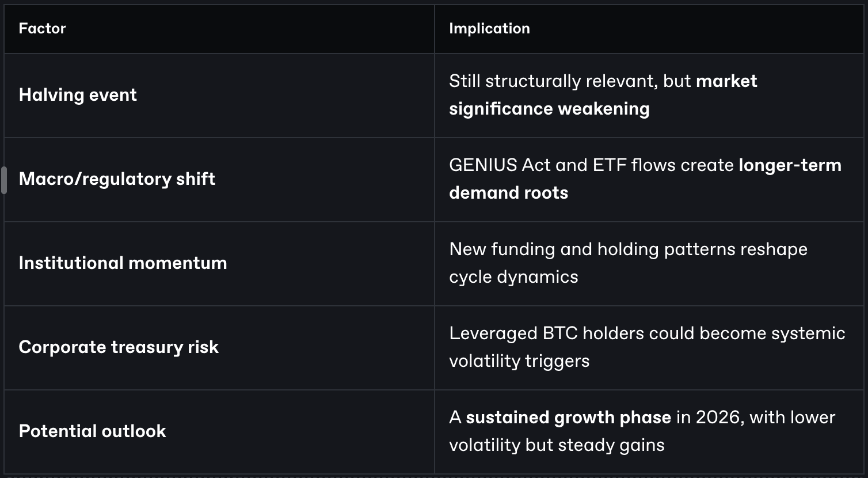Viewport: 868px width, 478px height.
Task: Click the Factor column header
Action: (43, 29)
